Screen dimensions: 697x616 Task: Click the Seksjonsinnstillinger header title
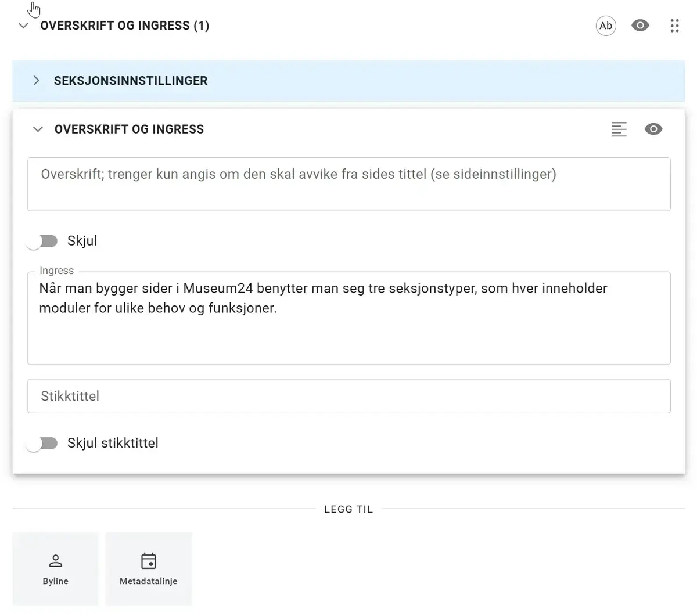[x=131, y=81]
